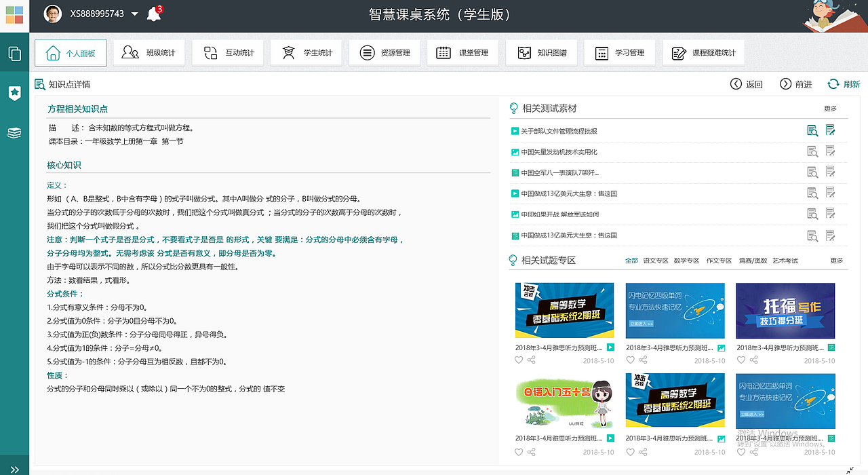Screen dimensions: 868x475
Task: Open the 知识图谱 tab
Action: tap(541, 52)
